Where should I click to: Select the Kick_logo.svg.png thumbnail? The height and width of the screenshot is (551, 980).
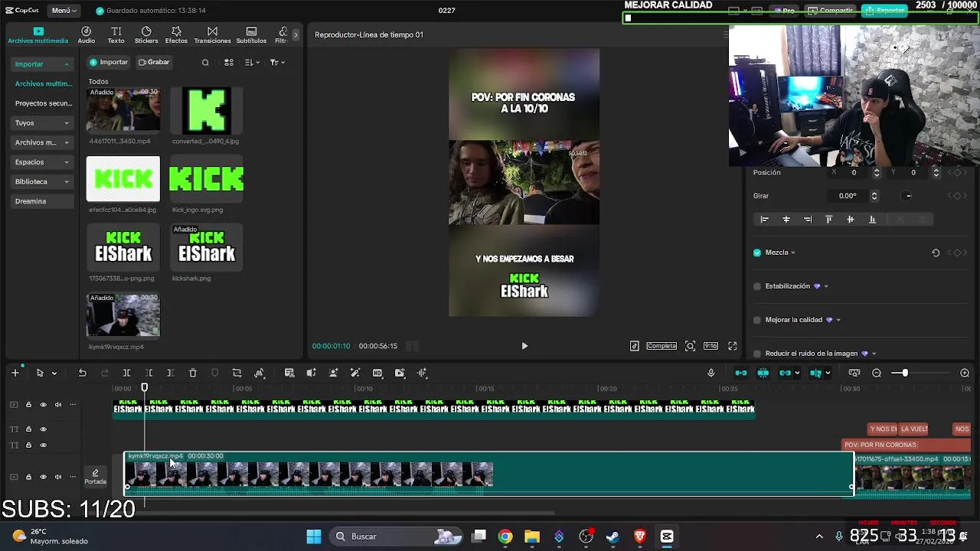click(206, 180)
